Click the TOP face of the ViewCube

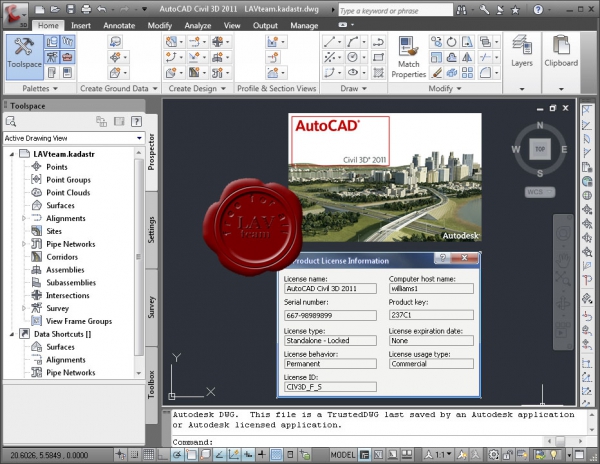[x=540, y=149]
